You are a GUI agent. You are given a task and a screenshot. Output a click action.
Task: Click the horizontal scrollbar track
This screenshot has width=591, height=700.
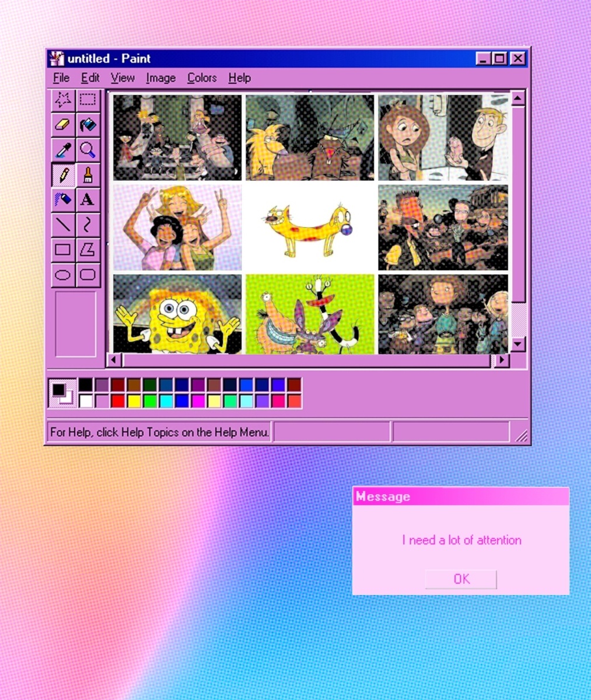click(x=307, y=360)
